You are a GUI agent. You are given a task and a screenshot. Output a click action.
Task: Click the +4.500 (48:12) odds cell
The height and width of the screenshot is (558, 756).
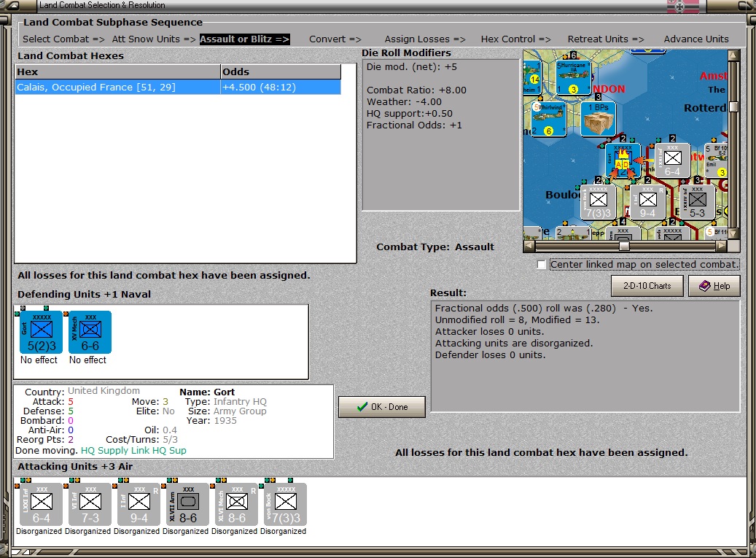pyautogui.click(x=281, y=88)
